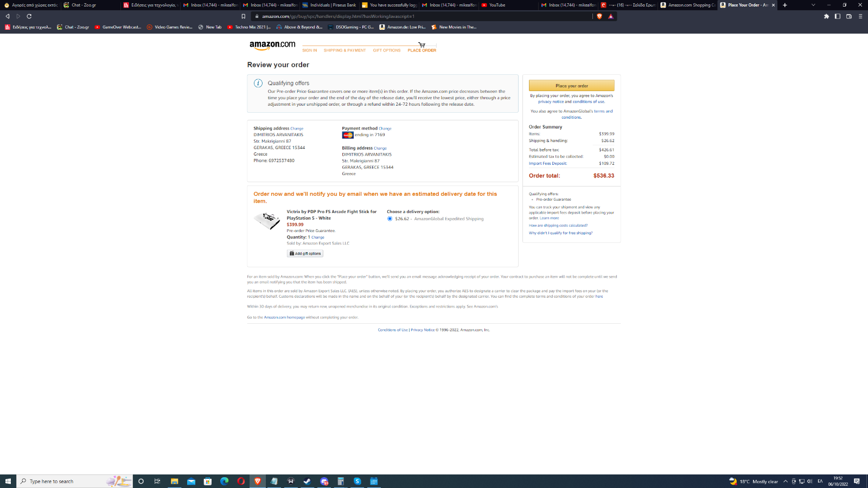Viewport: 868px width, 488px height.
Task: Open Steam from taskbar
Action: coord(307,481)
